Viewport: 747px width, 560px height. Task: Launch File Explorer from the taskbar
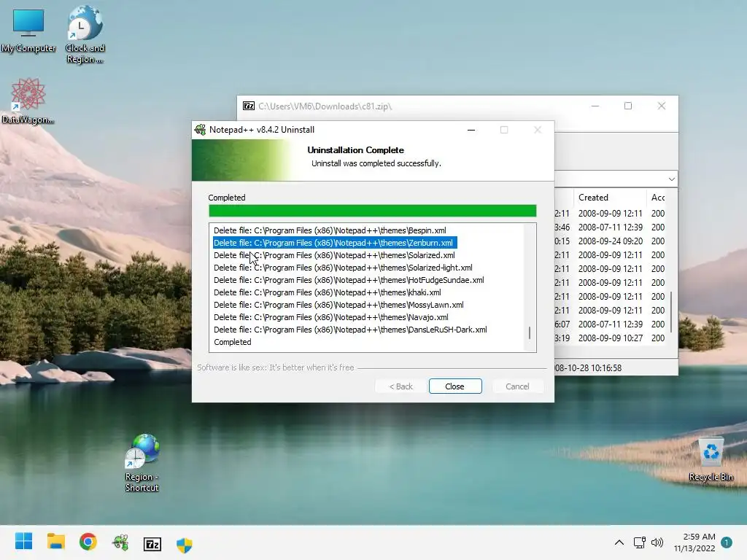click(x=55, y=542)
